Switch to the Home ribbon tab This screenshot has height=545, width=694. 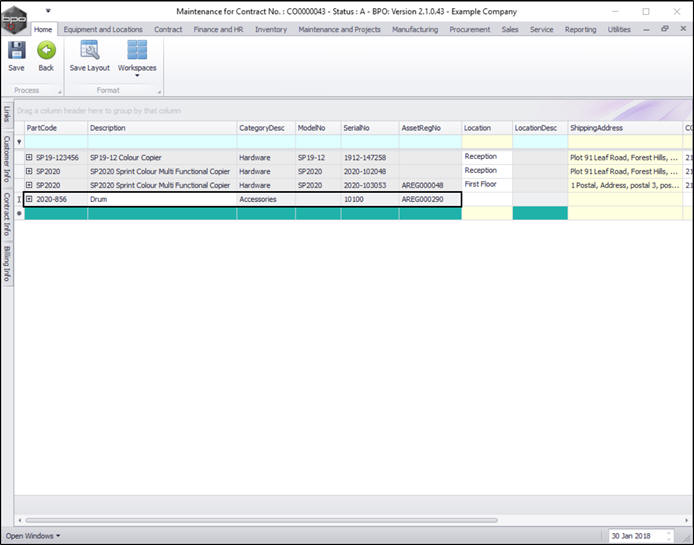[x=43, y=29]
